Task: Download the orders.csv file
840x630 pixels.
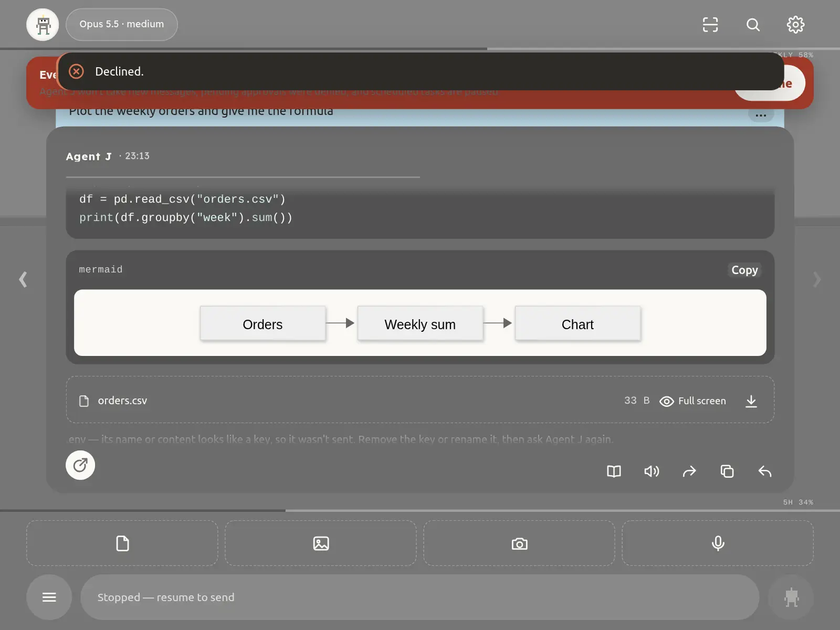Action: (x=751, y=401)
